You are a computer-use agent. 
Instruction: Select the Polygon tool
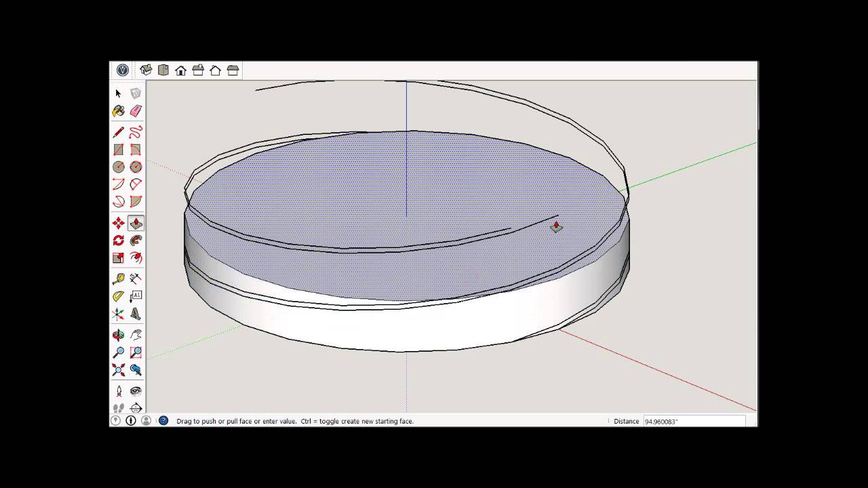coord(136,167)
